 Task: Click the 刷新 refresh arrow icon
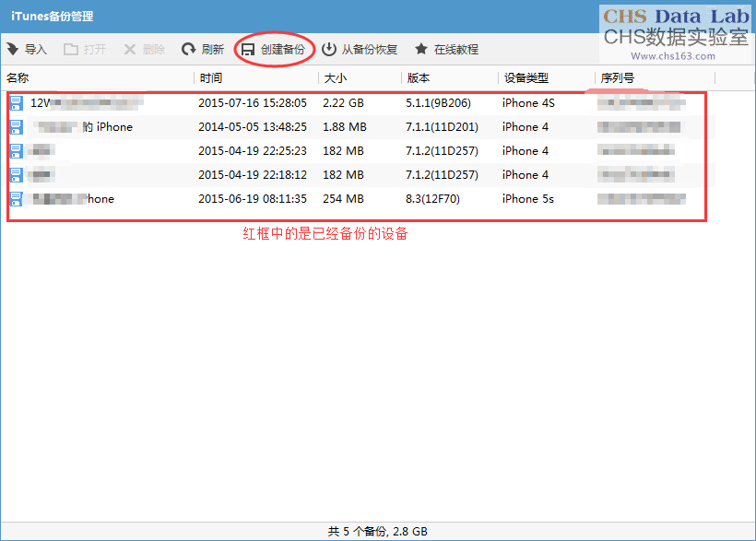click(x=188, y=49)
